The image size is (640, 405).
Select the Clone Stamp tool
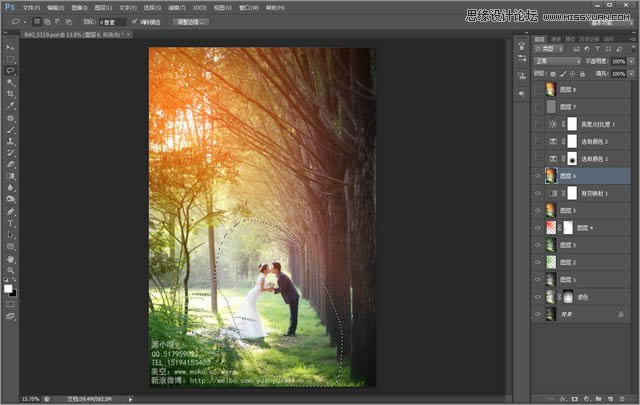(11, 142)
